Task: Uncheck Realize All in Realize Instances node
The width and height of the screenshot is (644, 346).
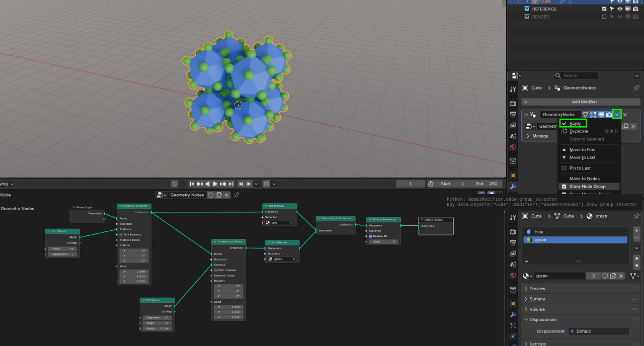Action: [x=371, y=236]
